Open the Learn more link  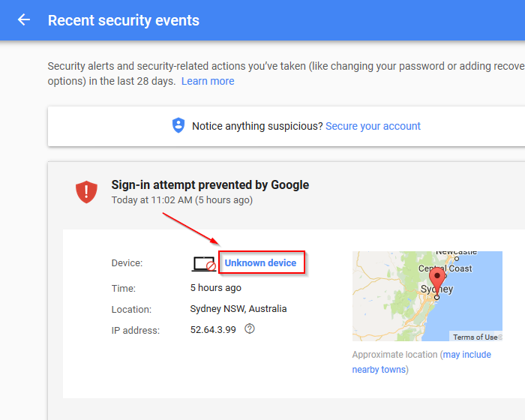208,81
